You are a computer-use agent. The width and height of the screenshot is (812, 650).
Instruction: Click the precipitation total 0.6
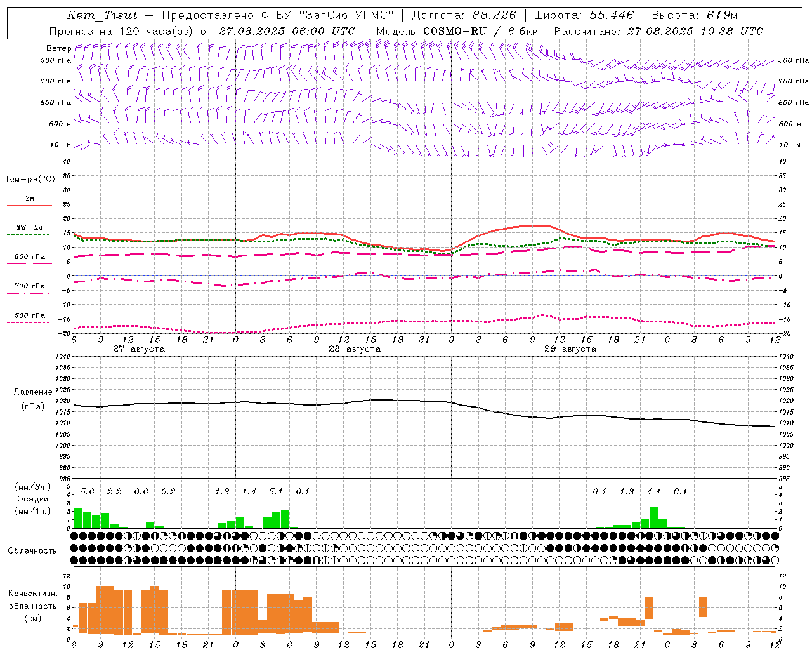141,492
